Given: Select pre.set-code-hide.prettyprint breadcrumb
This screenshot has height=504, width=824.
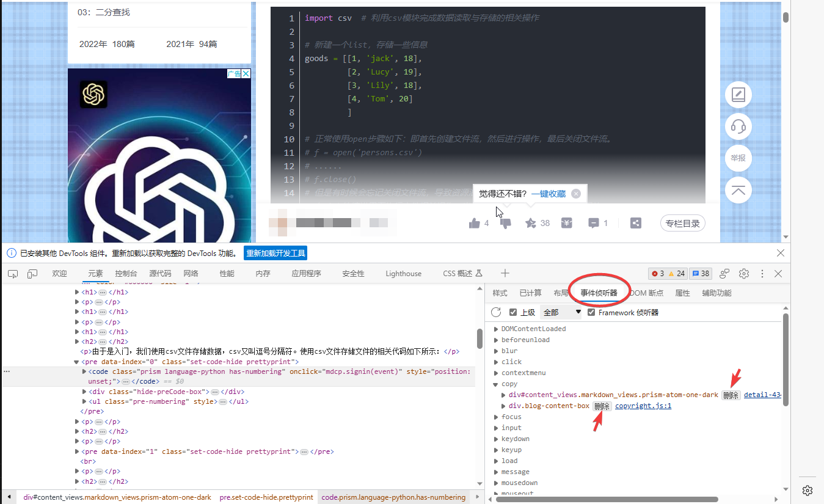Looking at the screenshot, I should click(266, 497).
